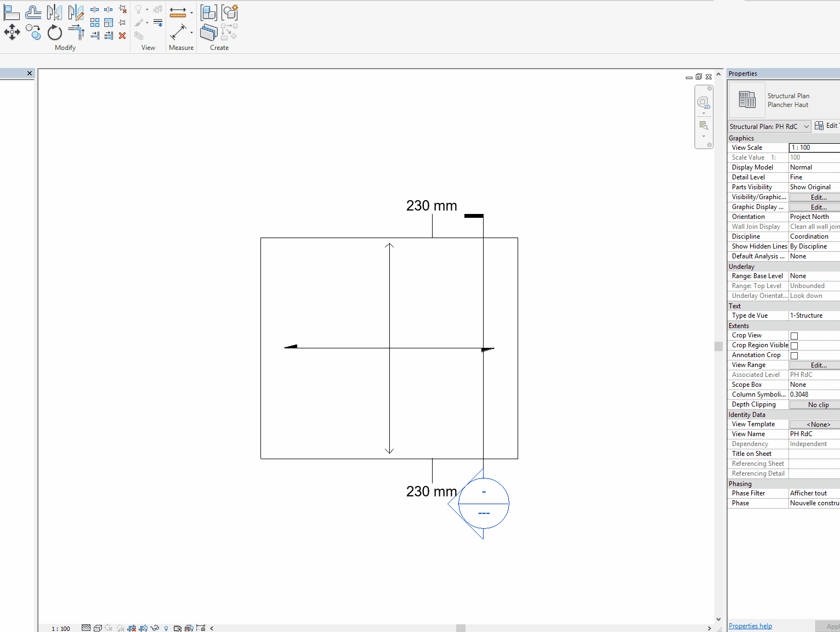Enable the Crop View checkbox
The image size is (840, 632).
point(794,336)
